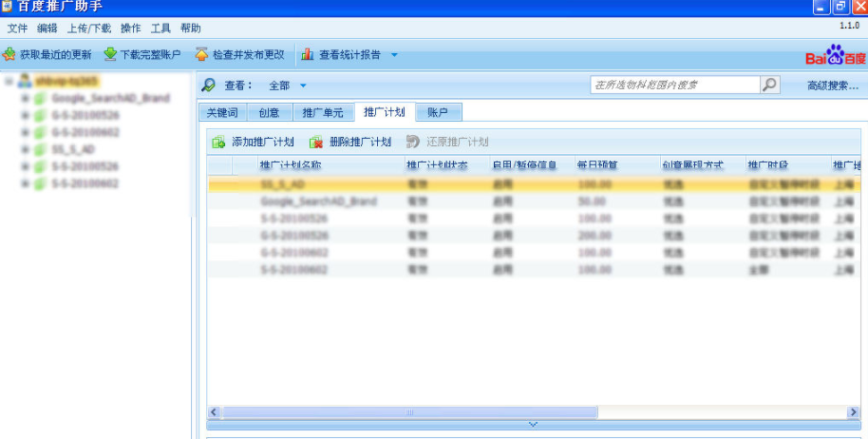Click 添加推广计划 to add a campaign

253,142
